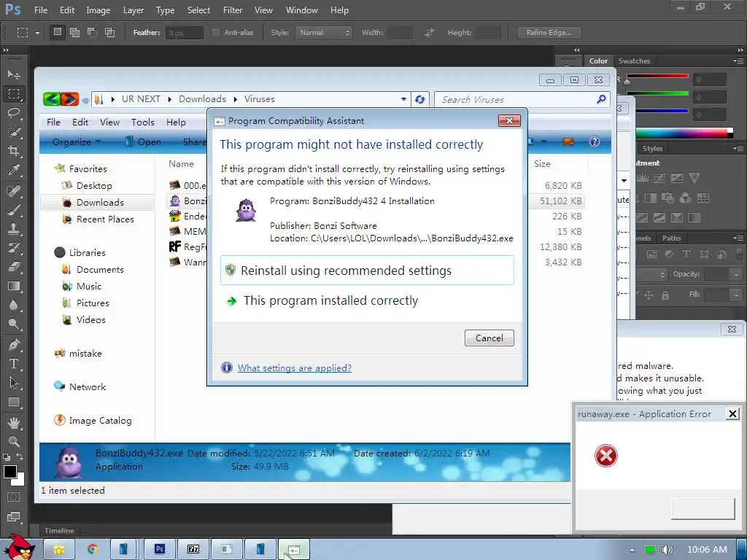Viewport: 747px width, 560px height.
Task: Activate the Crop tool
Action: [x=14, y=151]
